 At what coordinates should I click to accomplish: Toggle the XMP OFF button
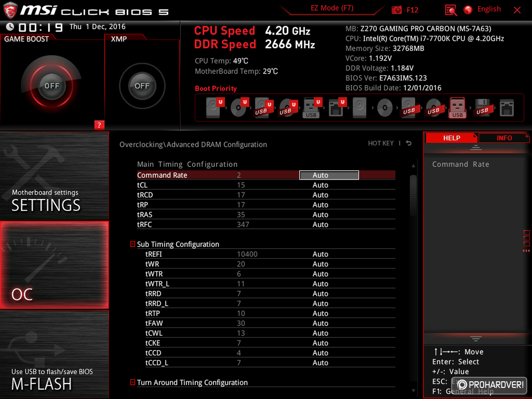tap(142, 86)
